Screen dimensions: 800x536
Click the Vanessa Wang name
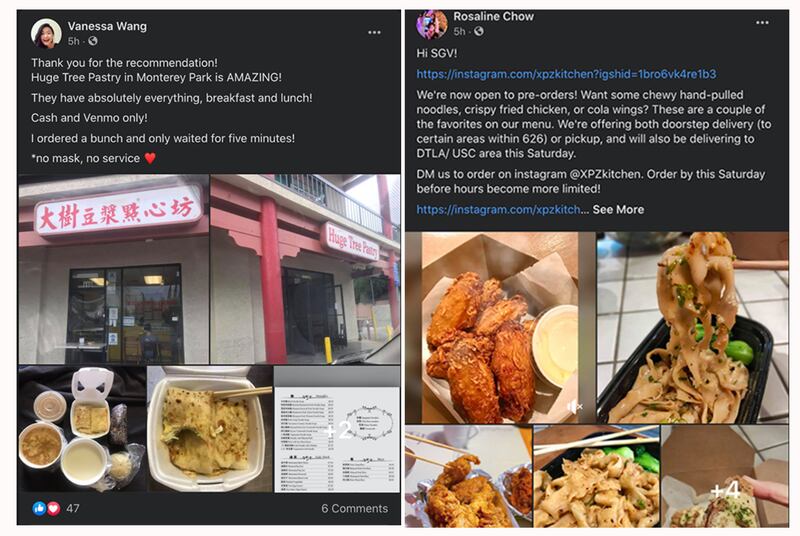click(107, 26)
